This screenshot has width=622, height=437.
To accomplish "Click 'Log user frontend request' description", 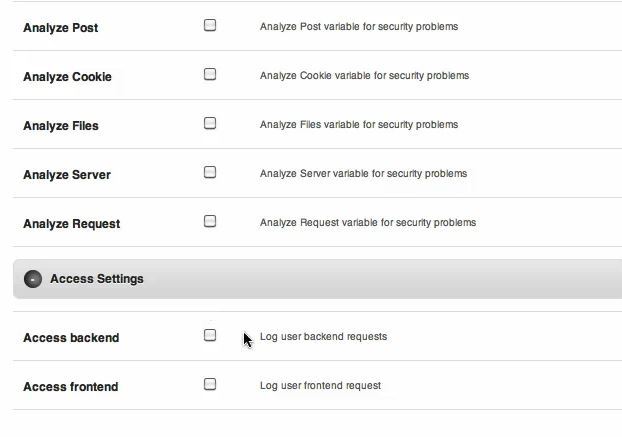I will click(x=321, y=385).
